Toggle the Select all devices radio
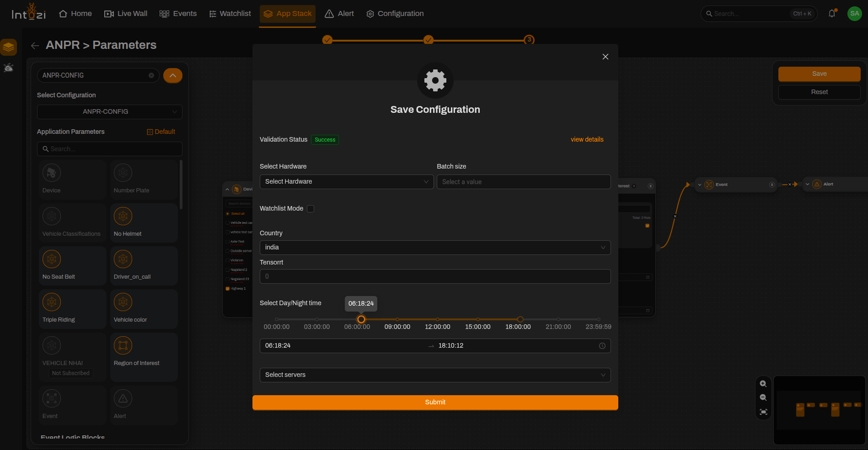 coord(227,214)
